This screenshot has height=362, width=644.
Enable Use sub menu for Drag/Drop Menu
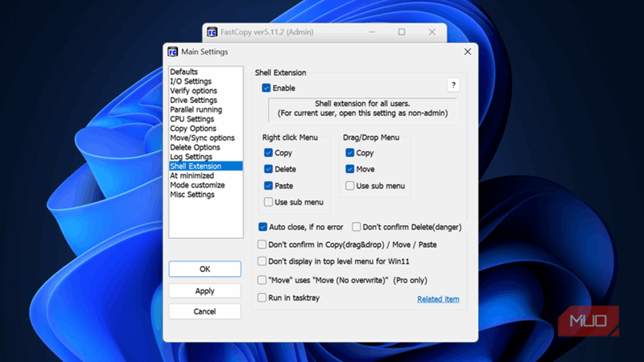[350, 186]
